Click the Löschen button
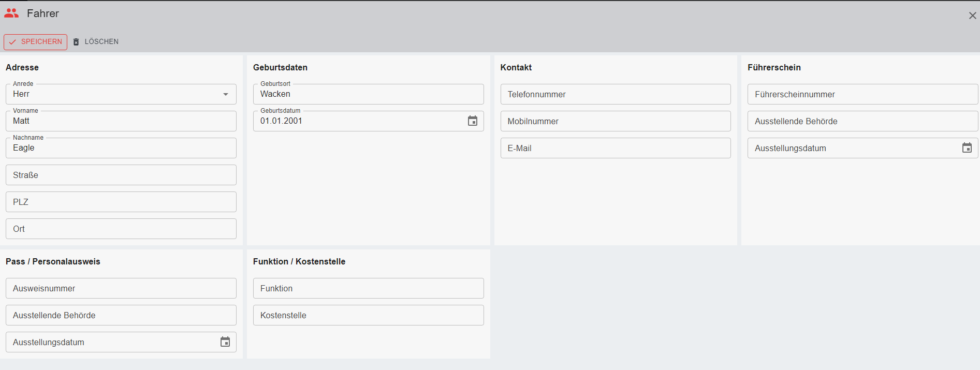 tap(101, 42)
